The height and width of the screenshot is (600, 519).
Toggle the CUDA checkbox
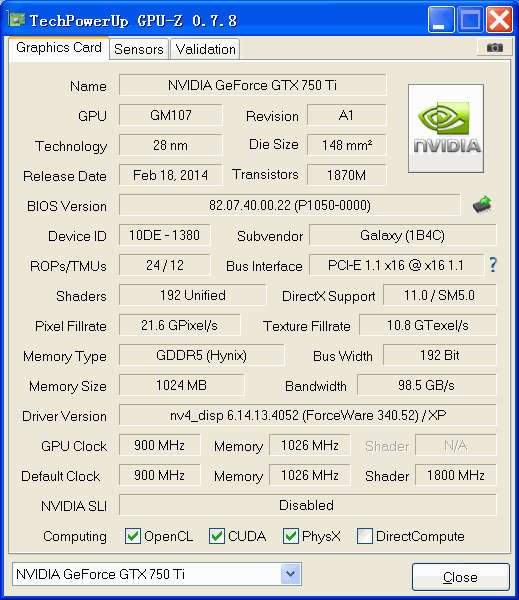coord(217,536)
